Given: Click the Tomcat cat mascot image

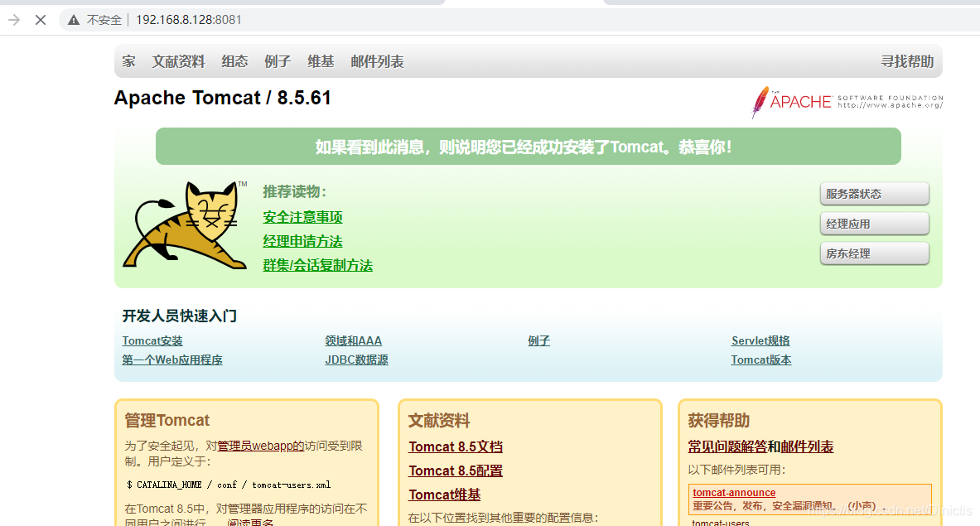Looking at the screenshot, I should coord(186,224).
